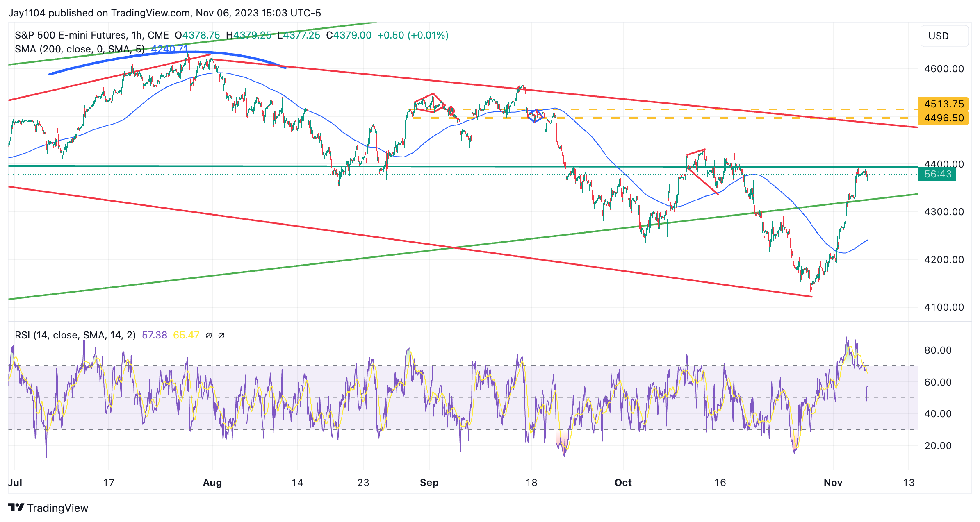The width and height of the screenshot is (980, 522).
Task: Click the RSI 80.00 axis label
Action: tap(938, 350)
